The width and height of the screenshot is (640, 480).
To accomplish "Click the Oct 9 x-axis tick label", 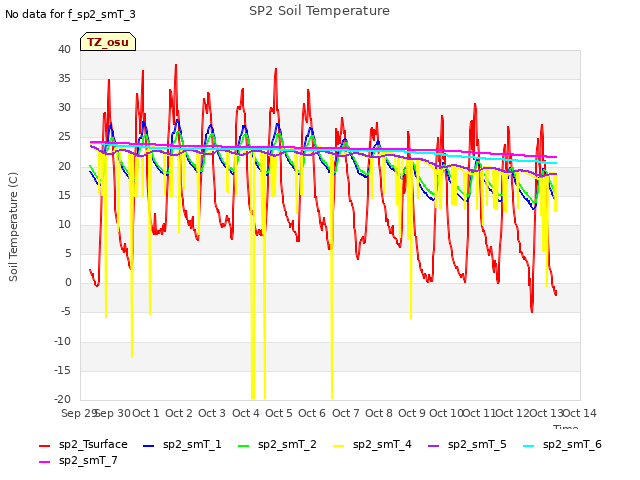I will point(412,413).
